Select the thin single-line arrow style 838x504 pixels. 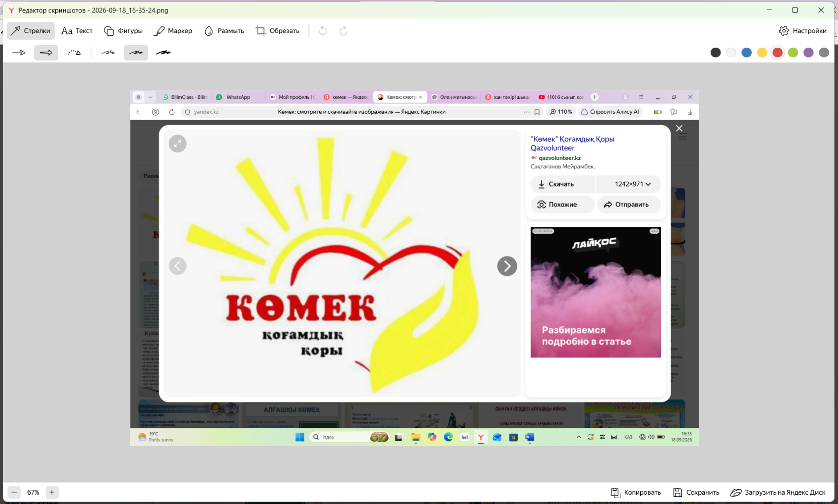(19, 53)
